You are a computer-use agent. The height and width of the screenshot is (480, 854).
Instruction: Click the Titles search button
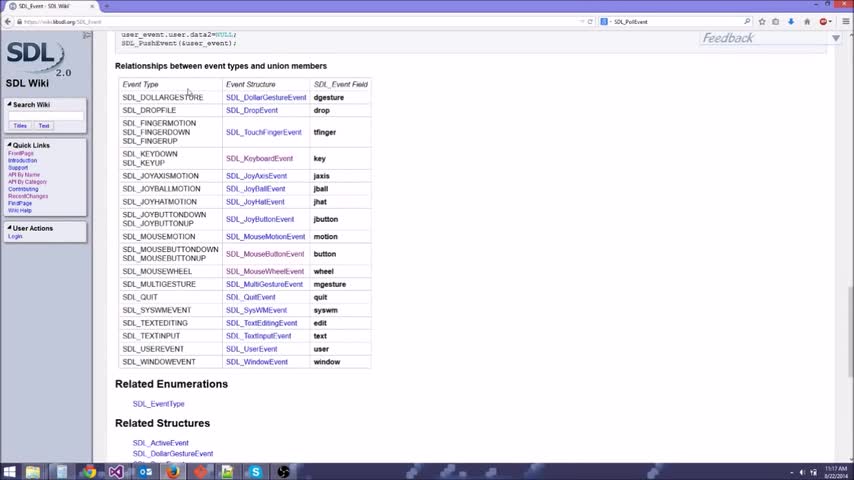[x=20, y=126]
